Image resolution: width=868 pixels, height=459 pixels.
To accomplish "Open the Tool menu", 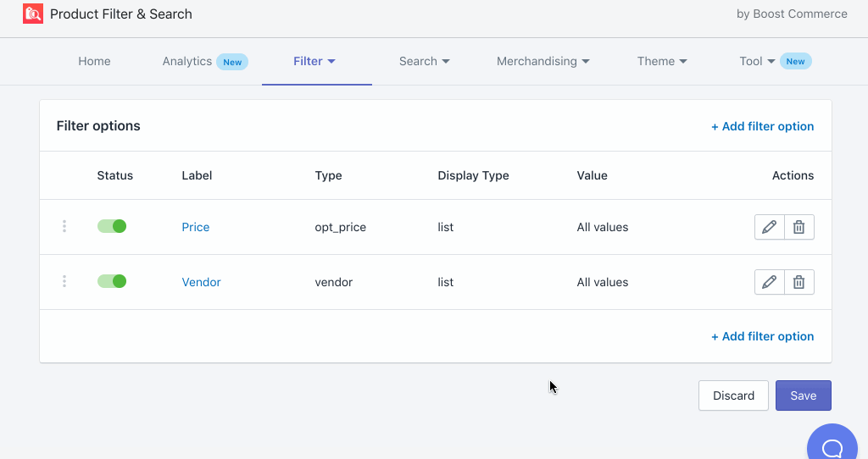I will [757, 61].
